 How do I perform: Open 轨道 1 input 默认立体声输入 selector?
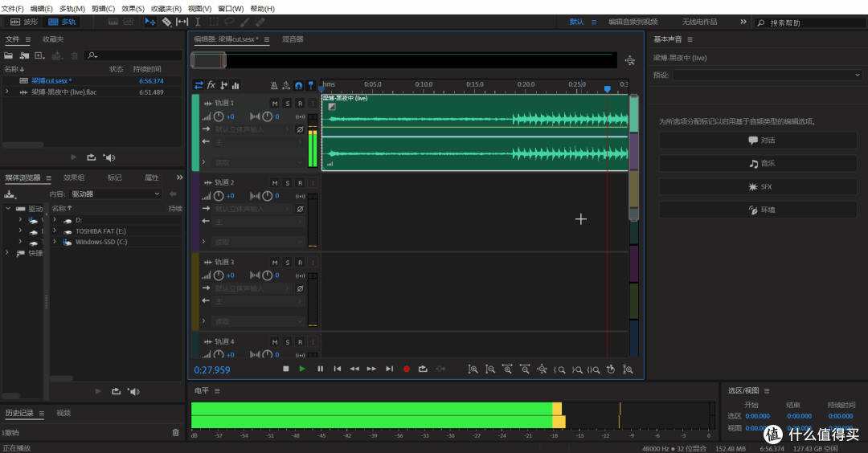pos(252,129)
